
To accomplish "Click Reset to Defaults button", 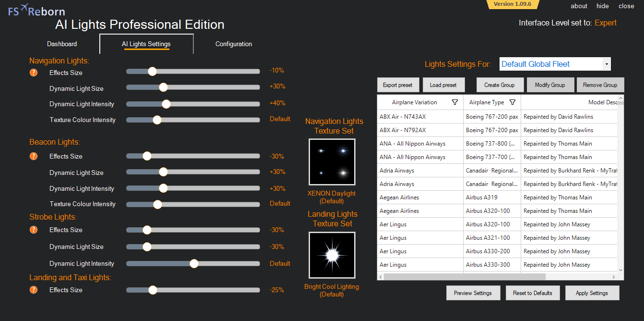I will point(533,293).
